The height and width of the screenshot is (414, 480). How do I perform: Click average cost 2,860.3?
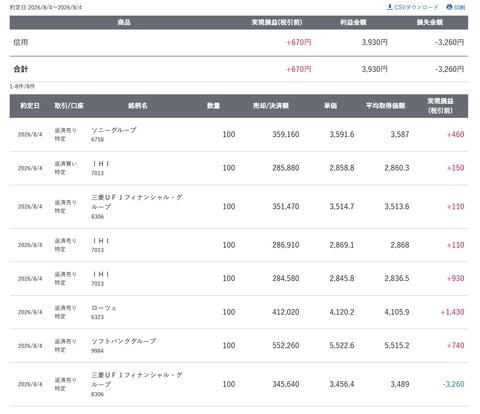(397, 168)
